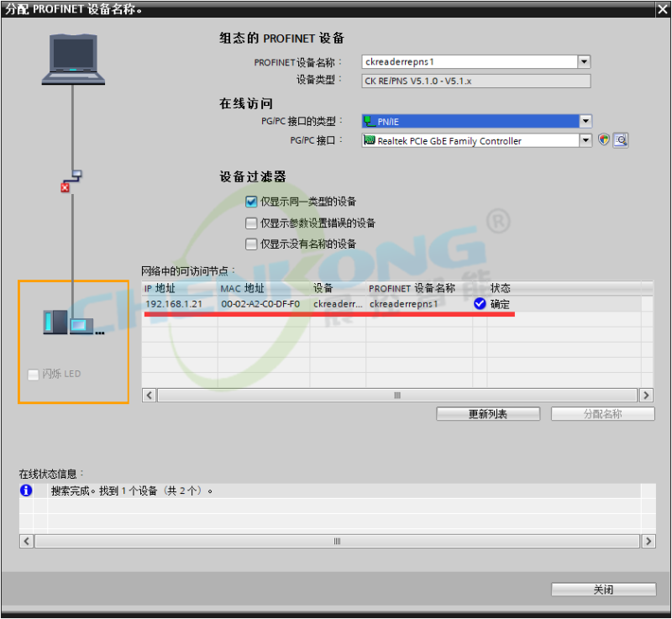
Task: Click the MAC 地址 column header
Action: (x=242, y=288)
